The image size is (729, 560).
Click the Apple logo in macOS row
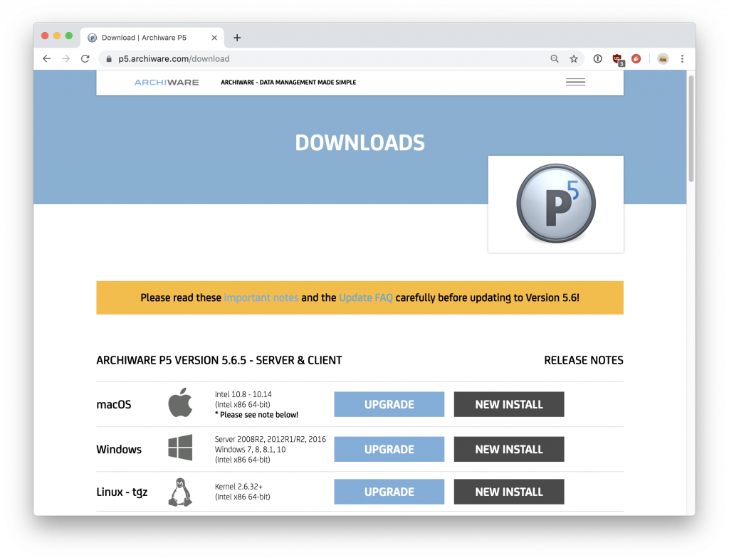180,403
